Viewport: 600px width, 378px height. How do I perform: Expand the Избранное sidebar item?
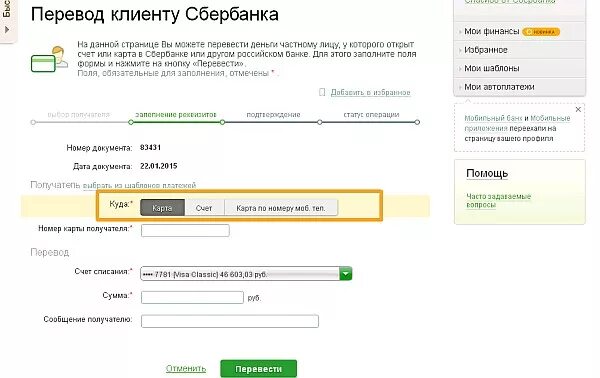486,50
